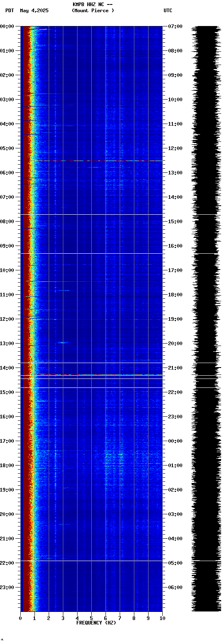Click the 0 Hz frequency tick label
Screen dimensions: 224x644
click(x=20, y=618)
